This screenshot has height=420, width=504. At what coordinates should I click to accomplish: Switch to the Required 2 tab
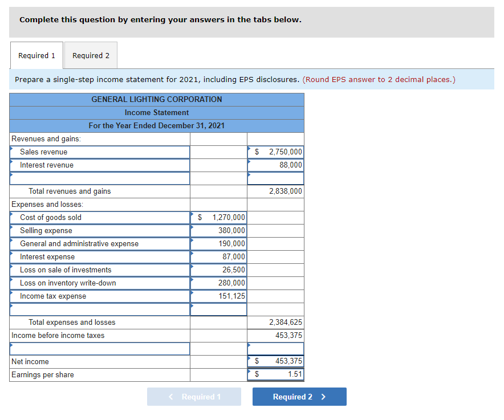91,55
